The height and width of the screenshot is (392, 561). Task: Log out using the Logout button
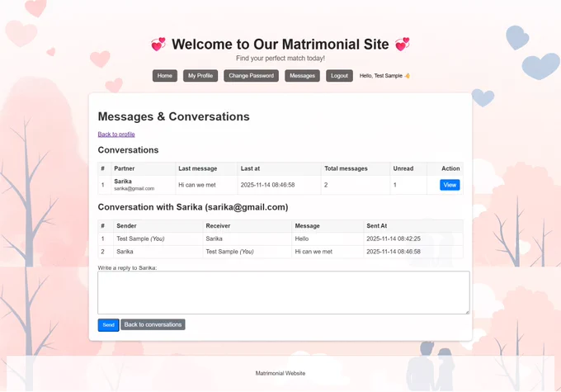click(339, 76)
